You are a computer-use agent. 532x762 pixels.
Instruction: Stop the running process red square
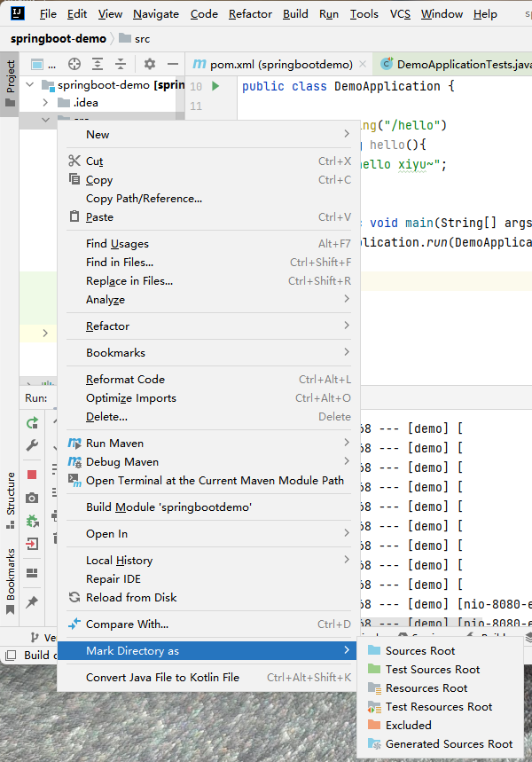[x=32, y=475]
